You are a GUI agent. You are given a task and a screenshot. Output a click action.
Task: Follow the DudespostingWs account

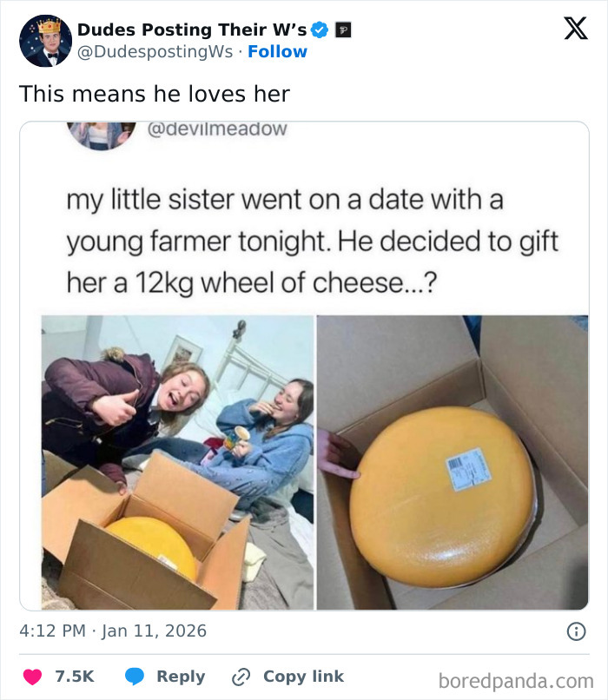tap(277, 52)
